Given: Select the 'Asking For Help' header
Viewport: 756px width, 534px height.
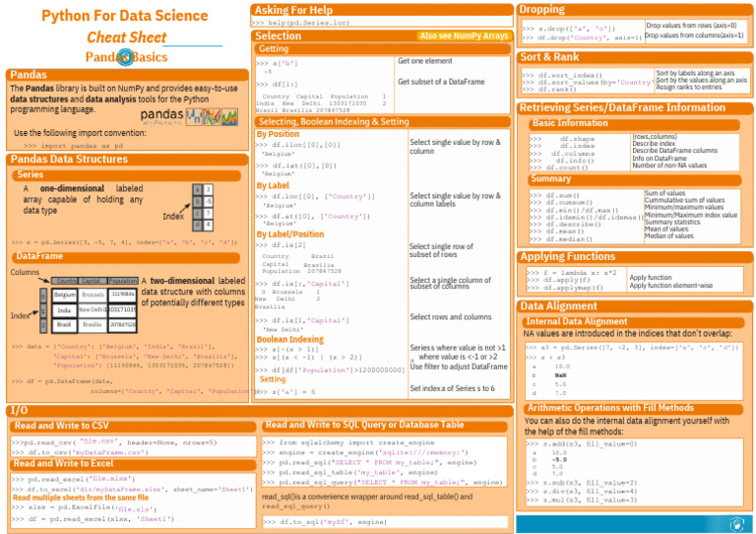Looking at the screenshot, I should (293, 10).
